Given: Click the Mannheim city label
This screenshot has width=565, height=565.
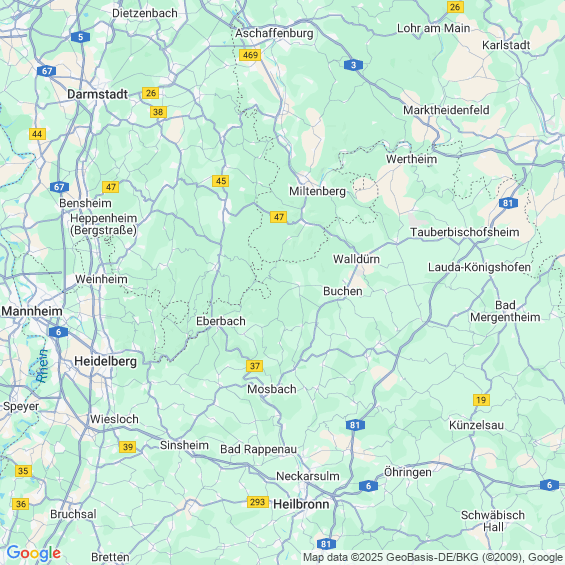Looking at the screenshot, I should coord(32,311).
